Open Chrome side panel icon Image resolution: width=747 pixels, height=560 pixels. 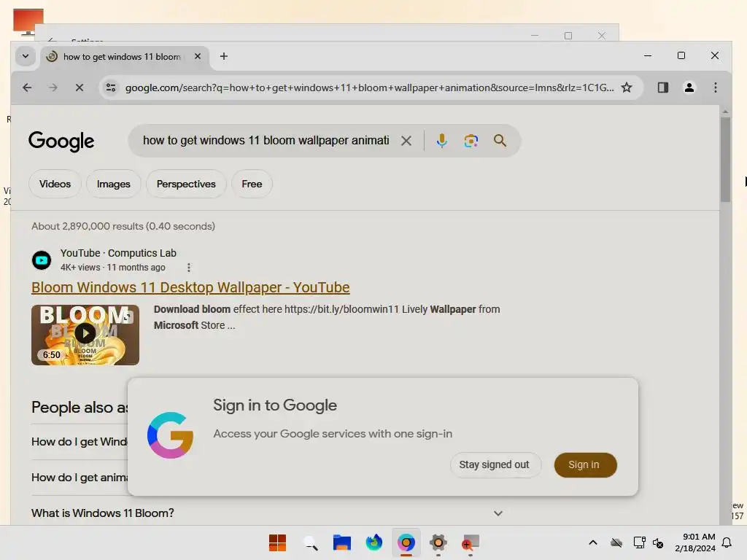click(x=662, y=87)
